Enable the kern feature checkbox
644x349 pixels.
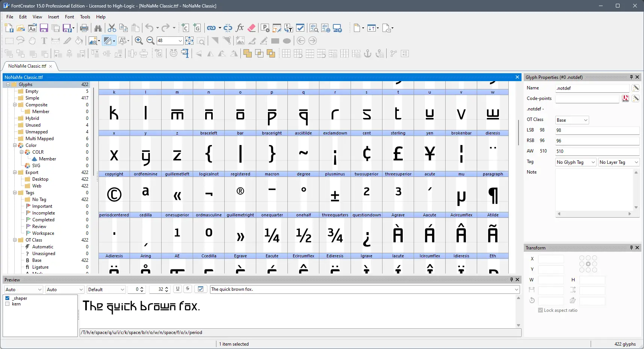point(8,304)
